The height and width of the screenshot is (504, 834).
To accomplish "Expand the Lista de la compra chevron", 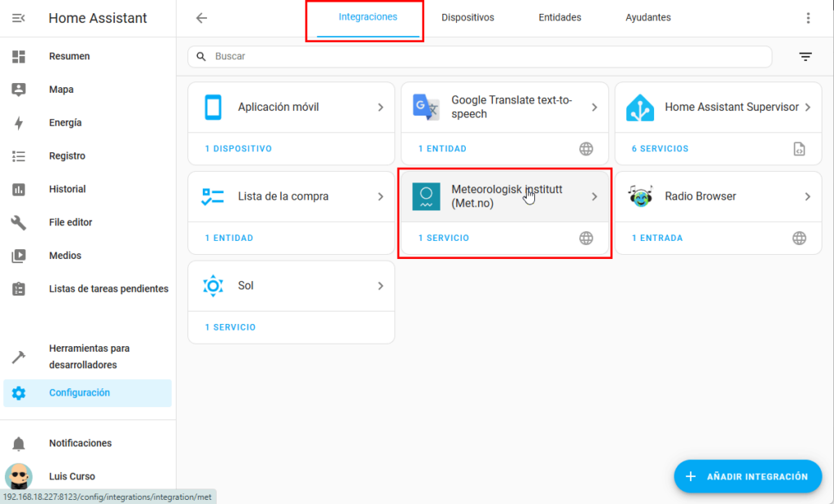I will [x=380, y=196].
